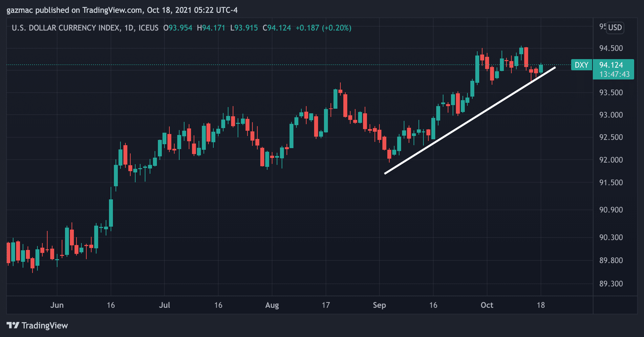Screen dimensions: 644x337
Task: Click the 92.500 price axis label
Action: click(x=611, y=137)
